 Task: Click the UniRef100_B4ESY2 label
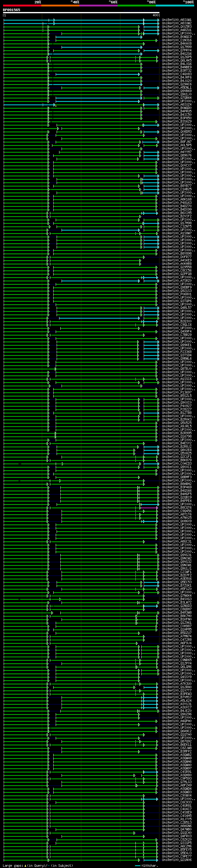pos(176,443)
